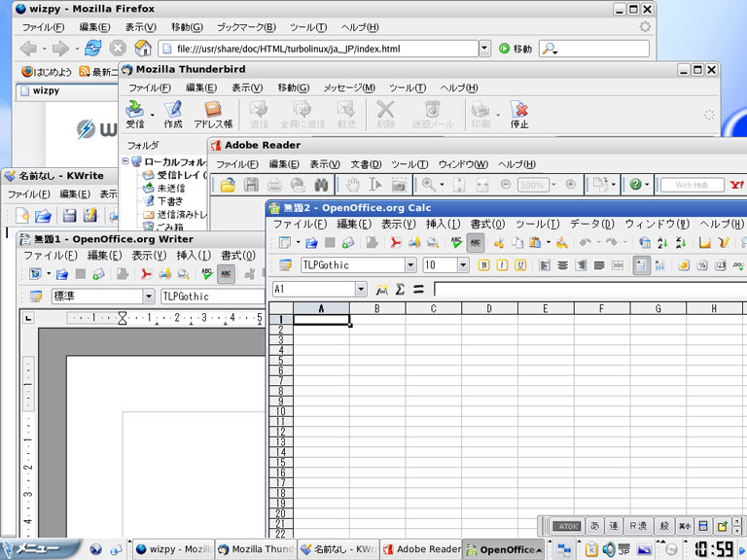Open the Function Wizard next to cell reference box
The height and width of the screenshot is (560, 747).
[381, 289]
